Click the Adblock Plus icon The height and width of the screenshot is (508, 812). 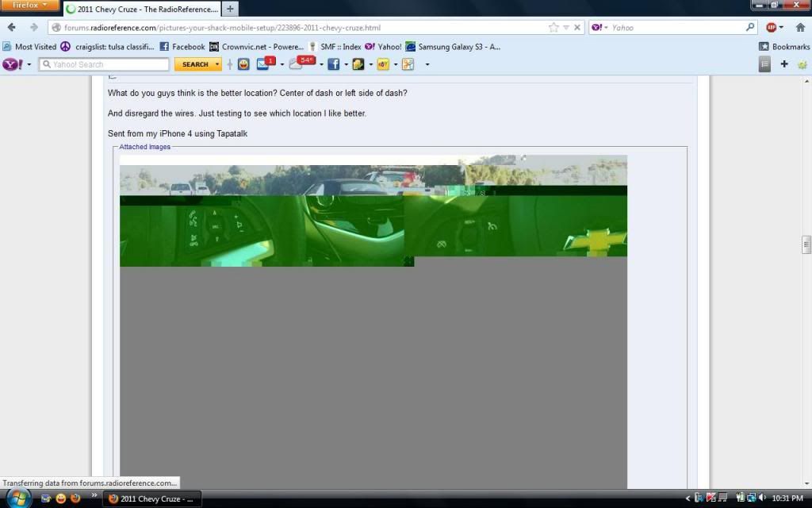pos(771,27)
